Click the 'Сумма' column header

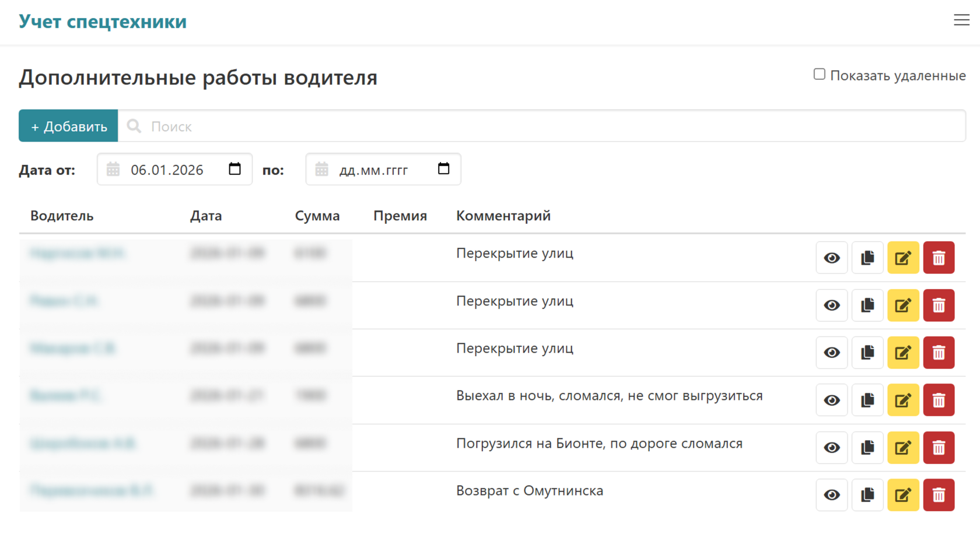[317, 216]
